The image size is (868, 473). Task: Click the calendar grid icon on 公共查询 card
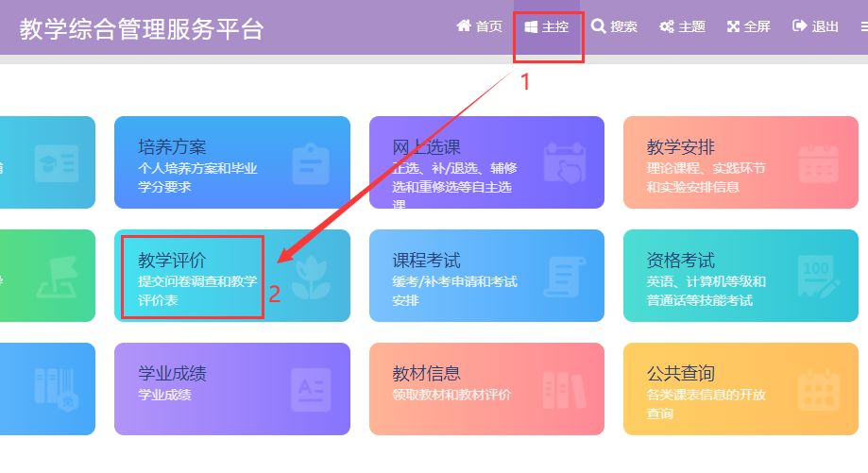818,389
